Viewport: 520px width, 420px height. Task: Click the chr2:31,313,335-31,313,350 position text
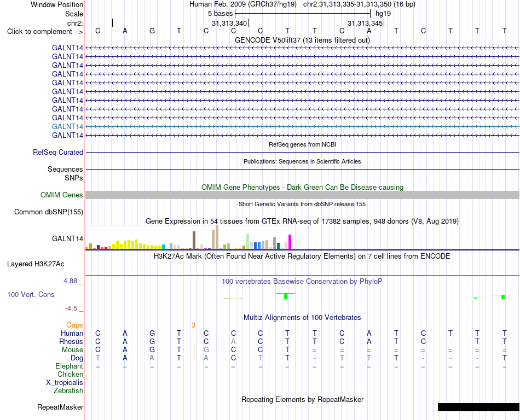[x=359, y=4]
